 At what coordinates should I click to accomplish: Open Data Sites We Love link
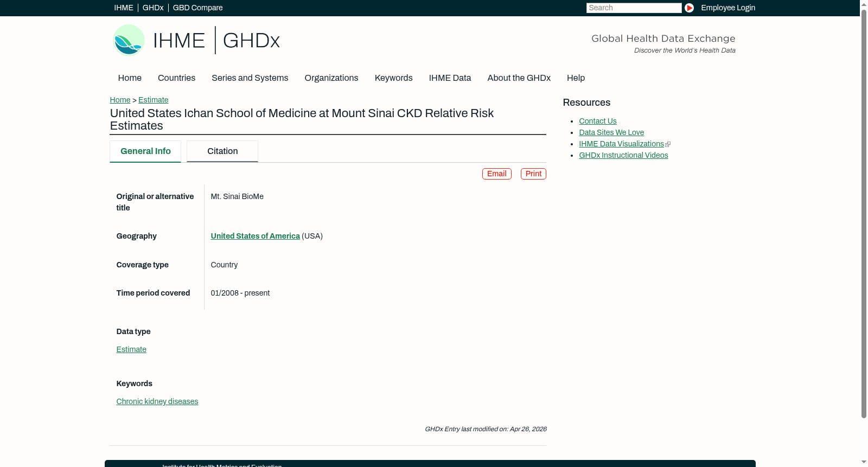(611, 132)
